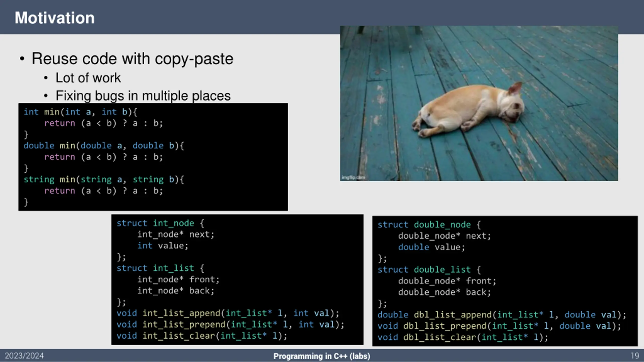
Task: Click the int_list_clear function declaration
Action: coord(202,336)
